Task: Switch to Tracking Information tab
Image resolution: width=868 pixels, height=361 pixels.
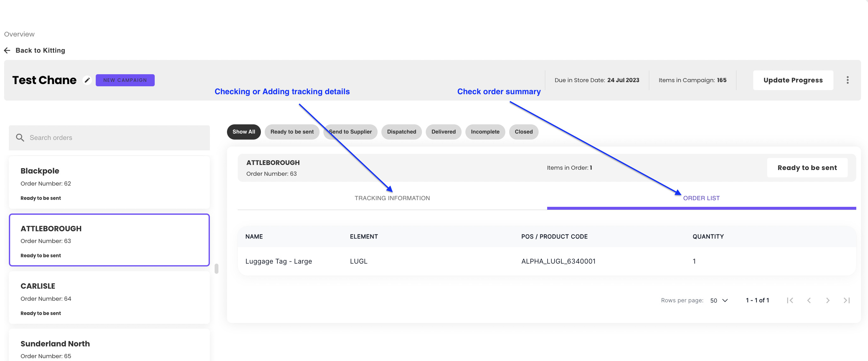Action: tap(392, 198)
